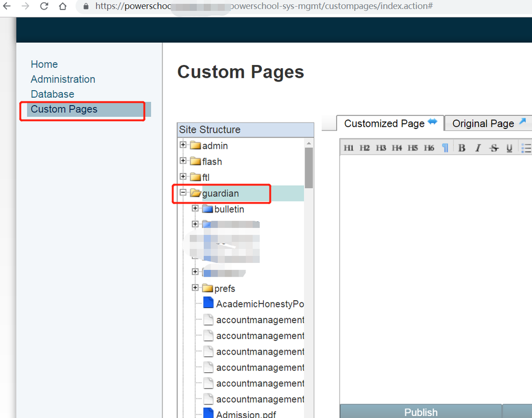Expand the ftl folder
Screen dimensions: 532x418
coord(183,176)
